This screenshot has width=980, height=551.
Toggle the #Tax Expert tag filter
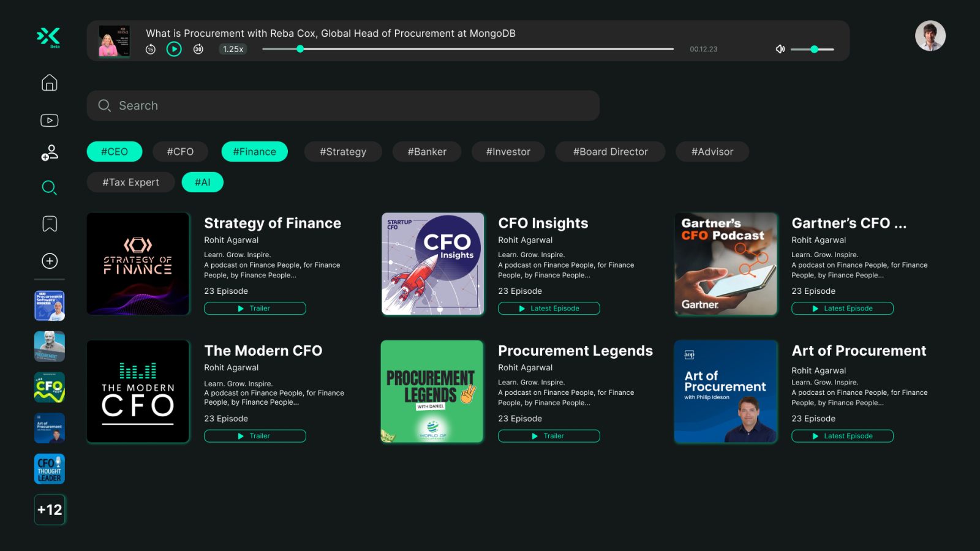click(x=130, y=182)
